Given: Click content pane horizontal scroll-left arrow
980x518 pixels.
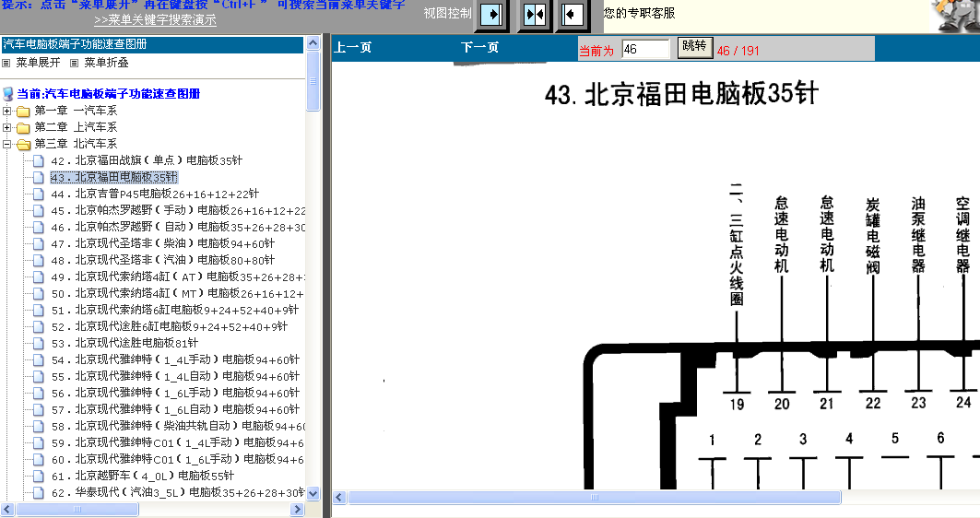Looking at the screenshot, I should point(339,498).
